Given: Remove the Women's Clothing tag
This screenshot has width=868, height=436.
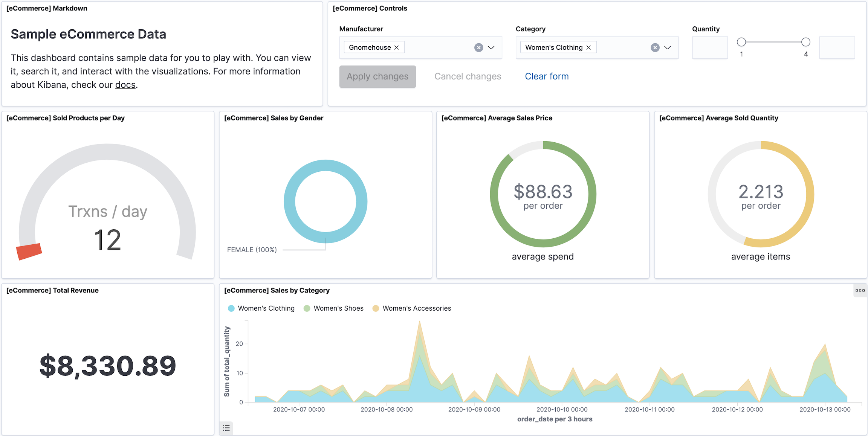Looking at the screenshot, I should (588, 47).
